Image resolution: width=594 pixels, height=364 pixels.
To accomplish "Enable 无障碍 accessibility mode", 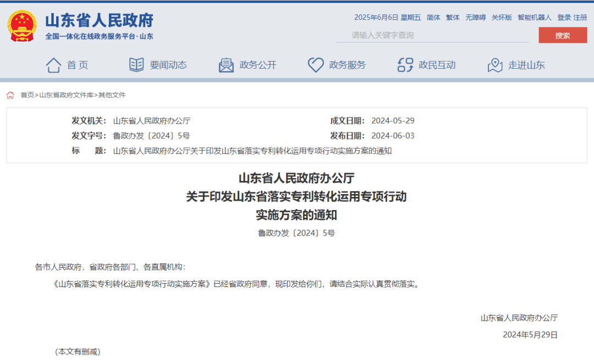I will coord(475,18).
